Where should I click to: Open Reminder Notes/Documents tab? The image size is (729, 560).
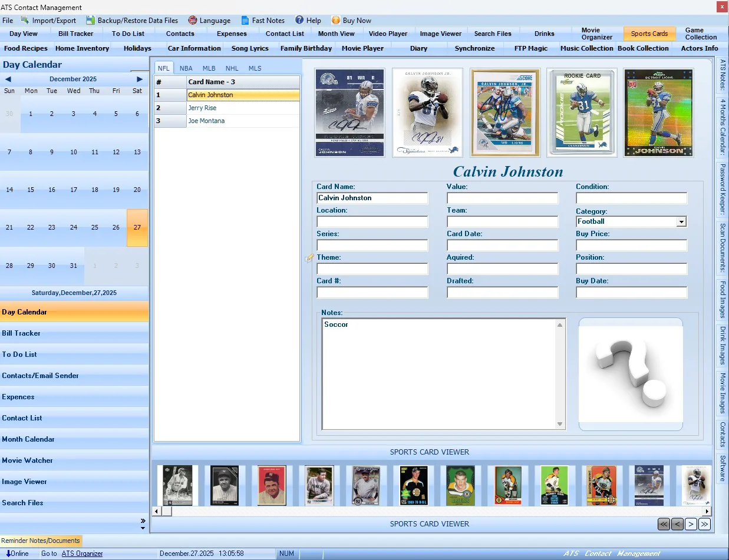pos(41,541)
